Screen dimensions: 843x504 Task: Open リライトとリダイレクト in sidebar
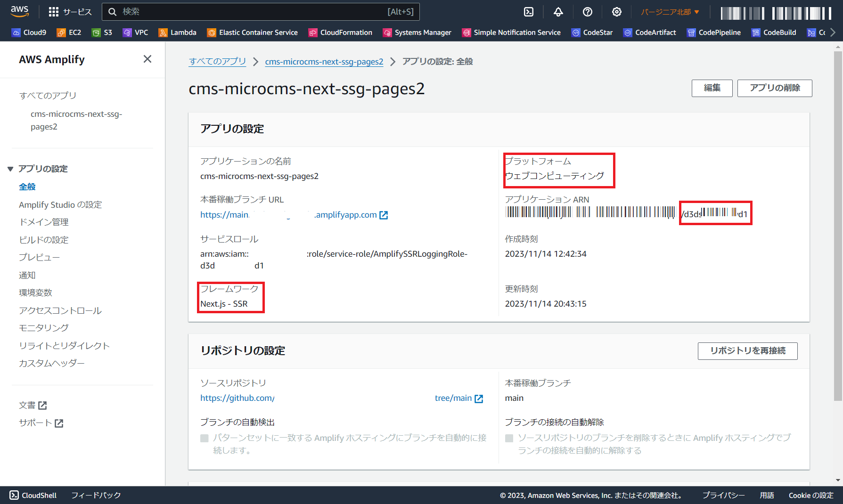click(x=65, y=346)
